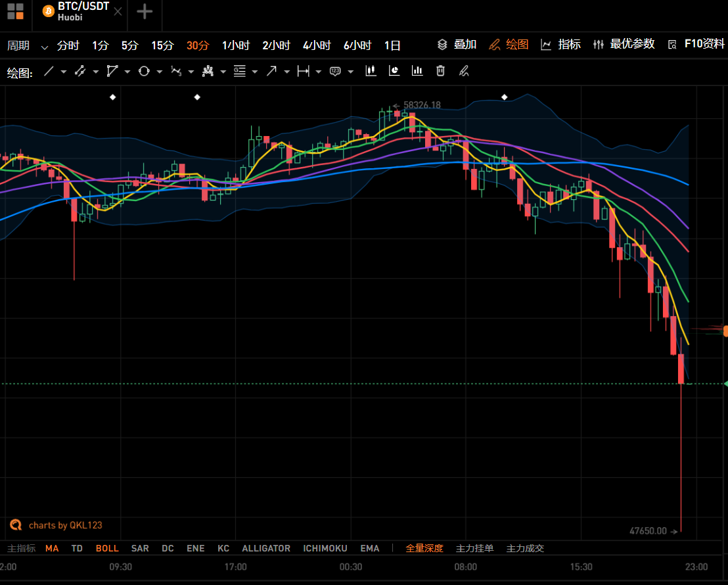Viewport: 728px width, 585px height.
Task: Expand the arrow tool dropdown arrow
Action: point(286,72)
